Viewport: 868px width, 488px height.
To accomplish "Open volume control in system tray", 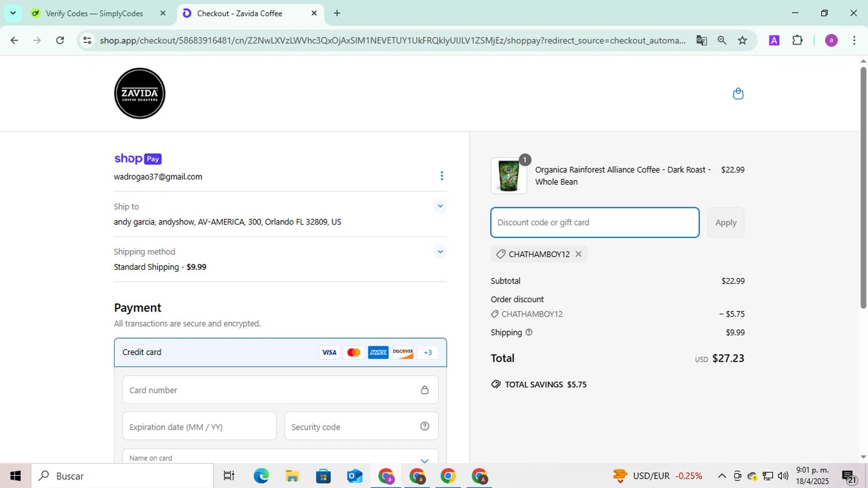I will pyautogui.click(x=783, y=476).
